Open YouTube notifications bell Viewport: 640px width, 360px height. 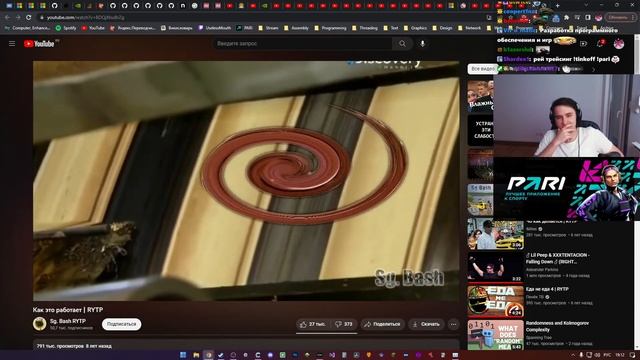[600, 44]
